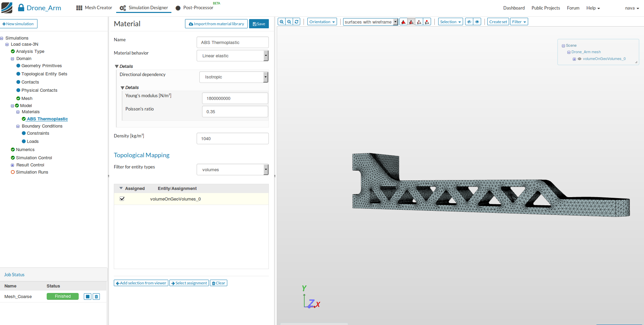
Task: Save the material settings
Action: 259,24
